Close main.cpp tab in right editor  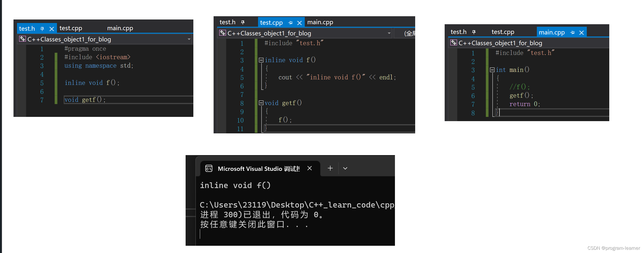pos(582,33)
